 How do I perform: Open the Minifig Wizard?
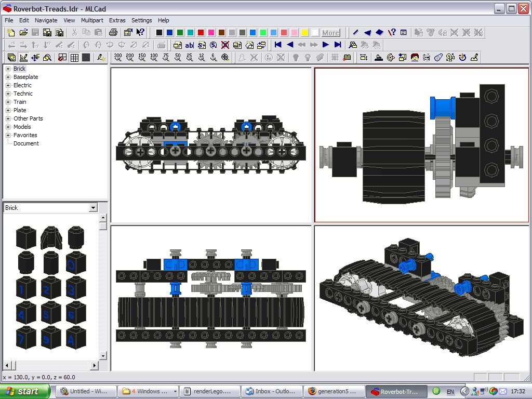[x=415, y=58]
